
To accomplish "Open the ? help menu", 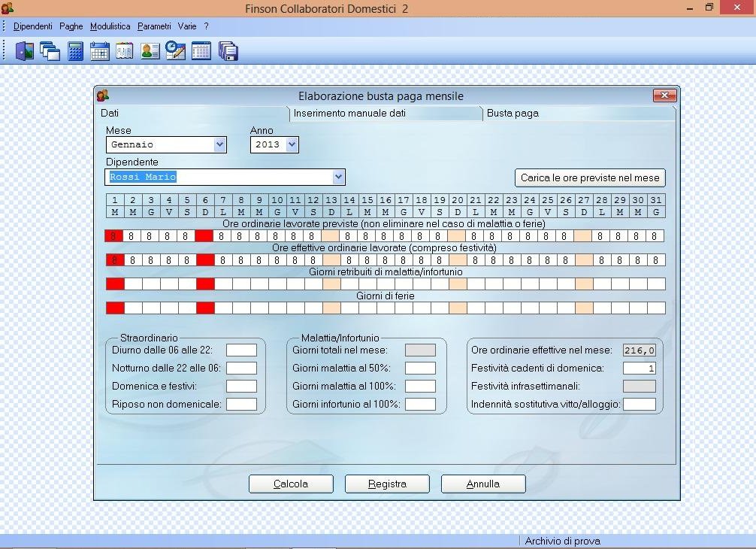I will (207, 26).
